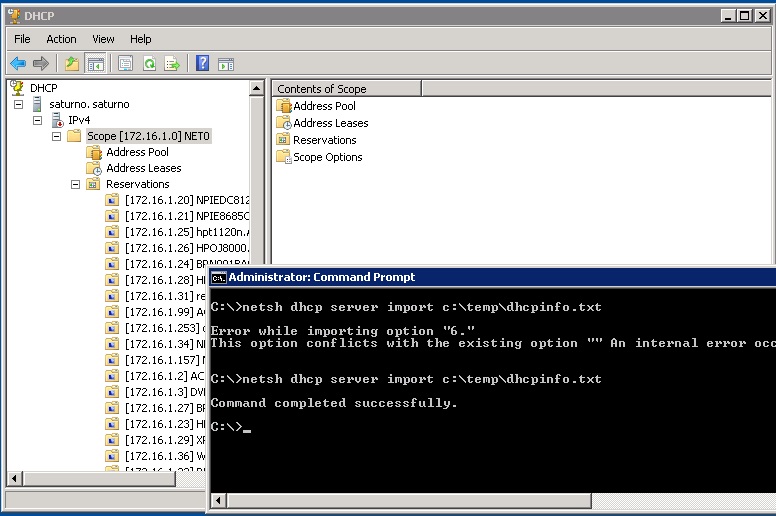Click the Export List toolbar icon
776x516 pixels.
(172, 64)
